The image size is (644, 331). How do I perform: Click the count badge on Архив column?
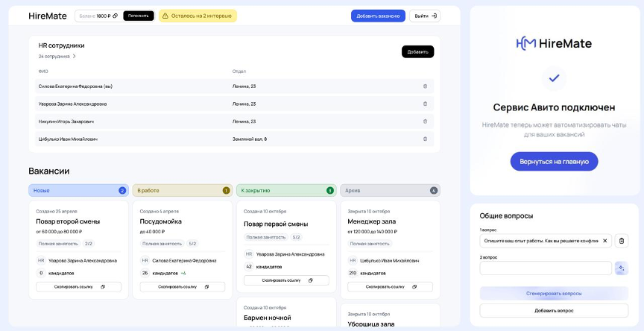[434, 191]
